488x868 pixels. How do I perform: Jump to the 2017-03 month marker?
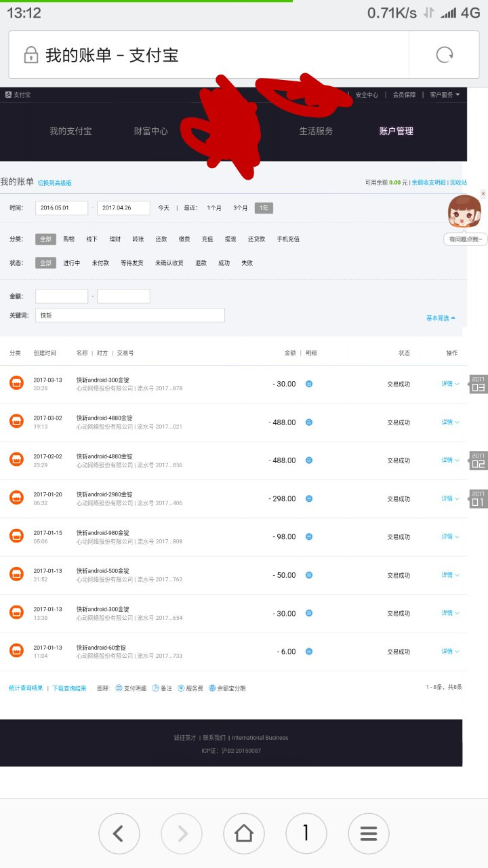click(478, 384)
